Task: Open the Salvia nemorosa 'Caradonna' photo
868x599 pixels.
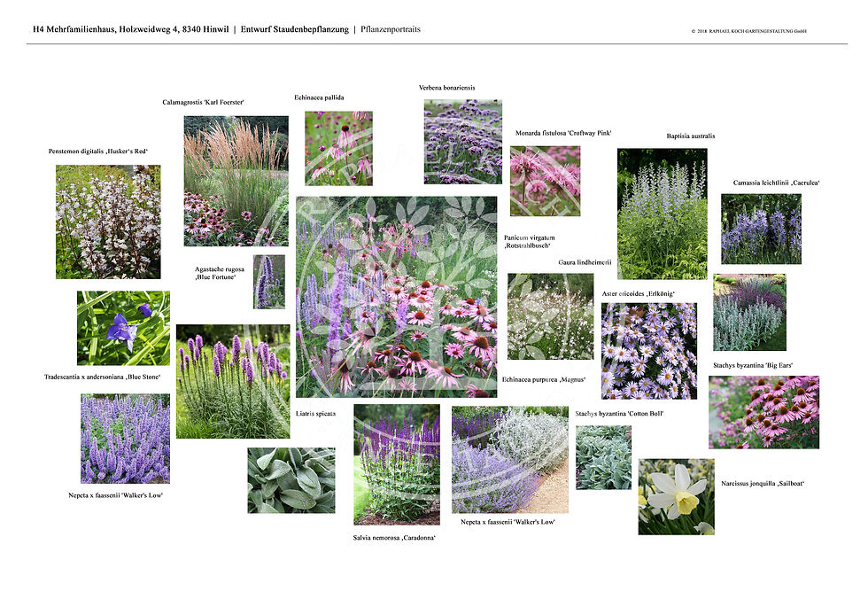Action: coord(397,464)
